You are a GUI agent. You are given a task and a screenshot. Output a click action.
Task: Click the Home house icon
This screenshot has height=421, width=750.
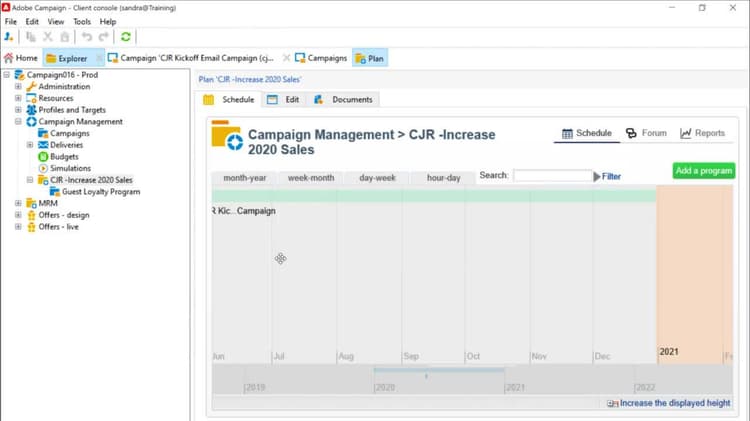point(9,58)
